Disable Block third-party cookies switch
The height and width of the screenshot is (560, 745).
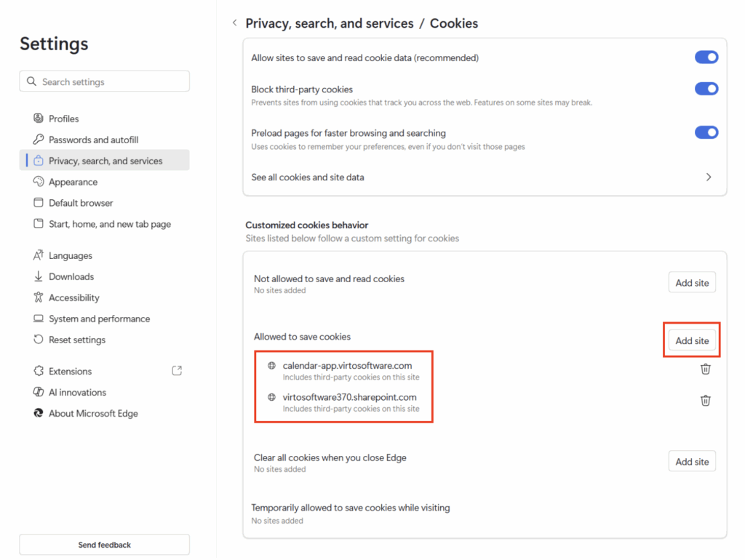click(x=706, y=89)
